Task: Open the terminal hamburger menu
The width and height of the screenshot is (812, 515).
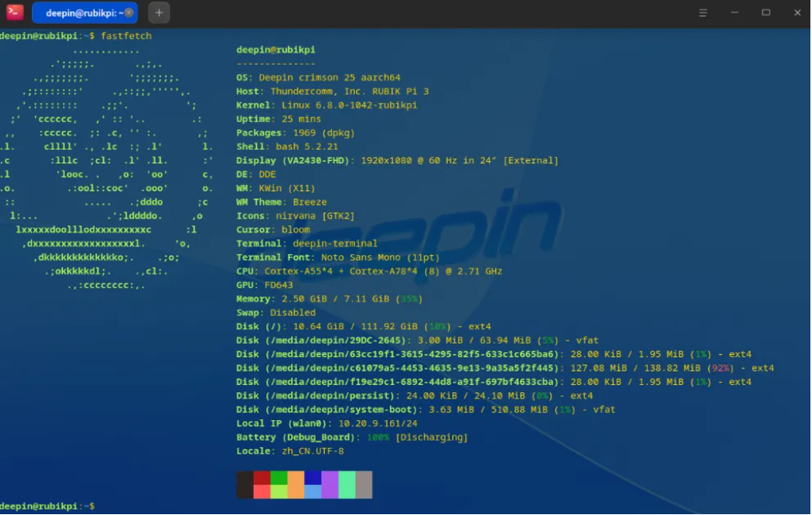Action: (703, 13)
